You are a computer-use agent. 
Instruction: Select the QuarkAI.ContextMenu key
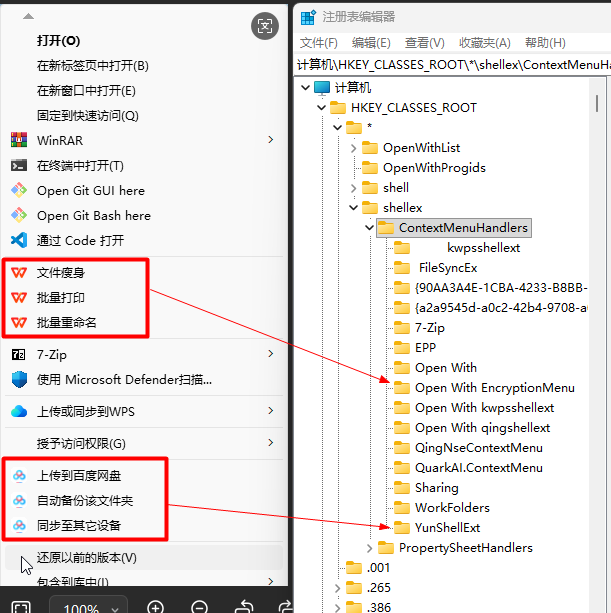click(x=478, y=468)
